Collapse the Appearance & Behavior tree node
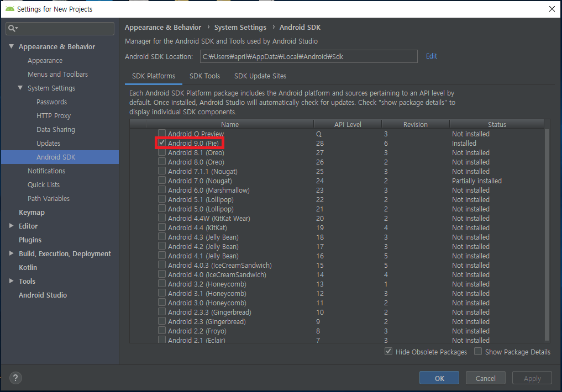Viewport: 562px width, 392px height. (12, 46)
